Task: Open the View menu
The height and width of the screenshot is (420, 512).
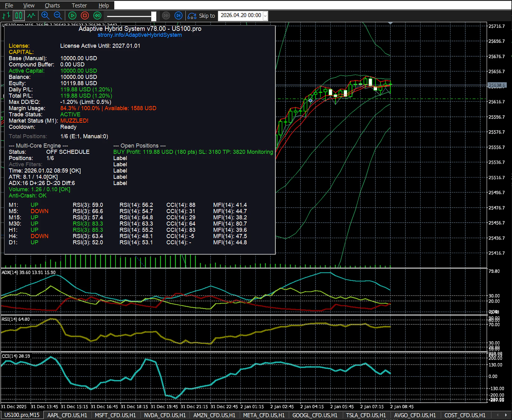Action: (x=29, y=5)
